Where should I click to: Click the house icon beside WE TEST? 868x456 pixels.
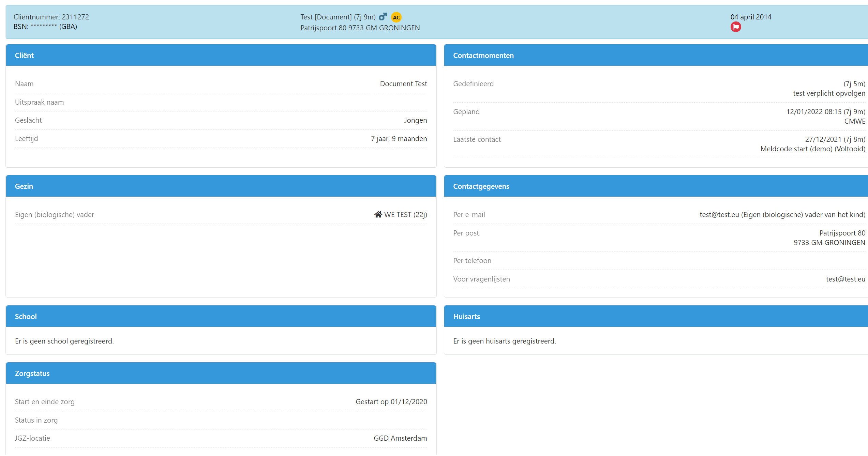pos(378,215)
